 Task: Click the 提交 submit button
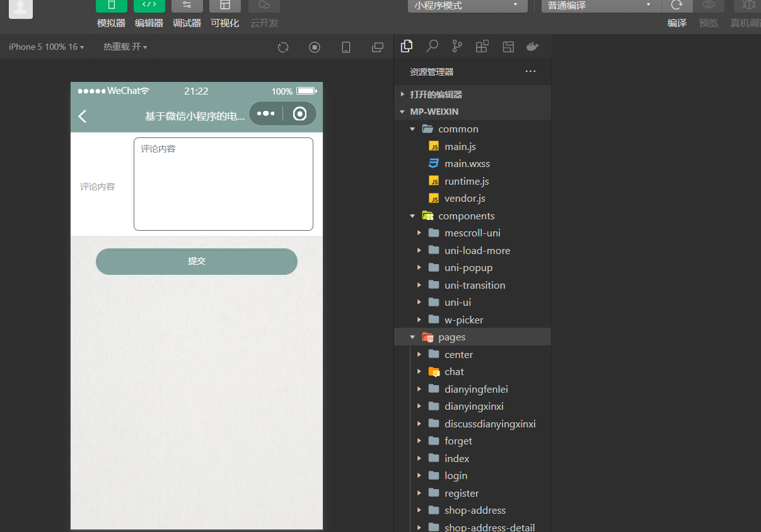pyautogui.click(x=197, y=262)
